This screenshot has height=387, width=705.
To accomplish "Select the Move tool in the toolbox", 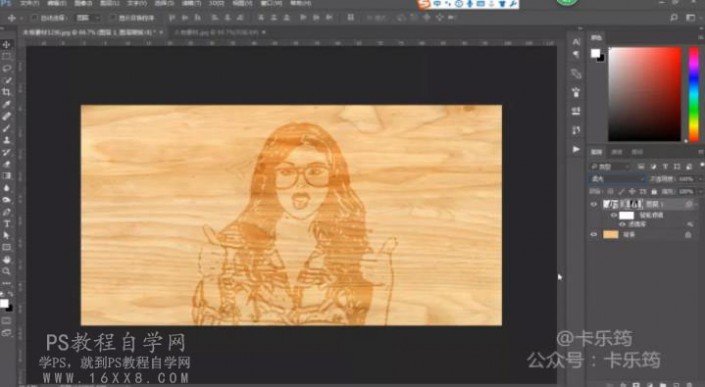I will [x=7, y=44].
